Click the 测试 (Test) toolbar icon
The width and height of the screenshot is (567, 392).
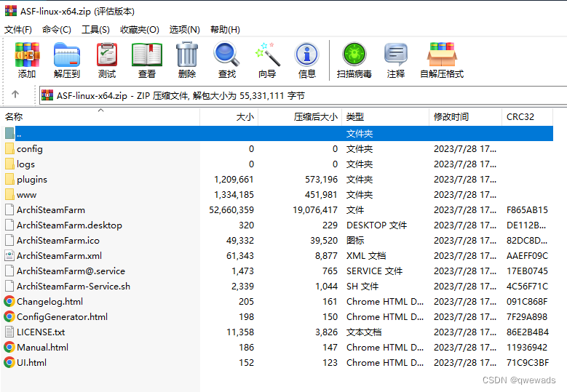107,55
